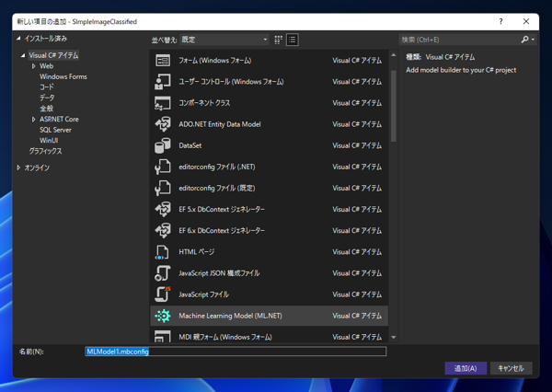This screenshot has width=552, height=392.
Task: Click the template list scrollbar thumb
Action: 394,106
